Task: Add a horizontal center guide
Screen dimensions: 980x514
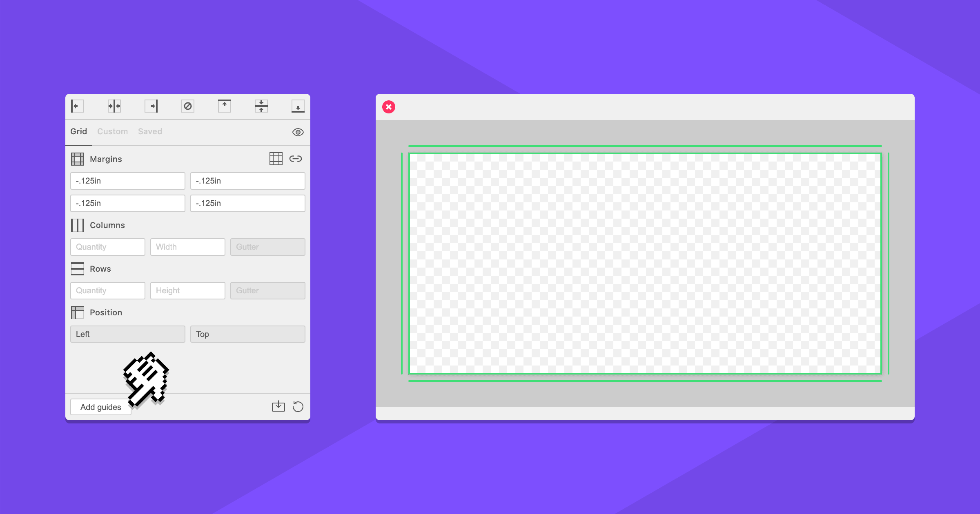Action: tap(261, 106)
